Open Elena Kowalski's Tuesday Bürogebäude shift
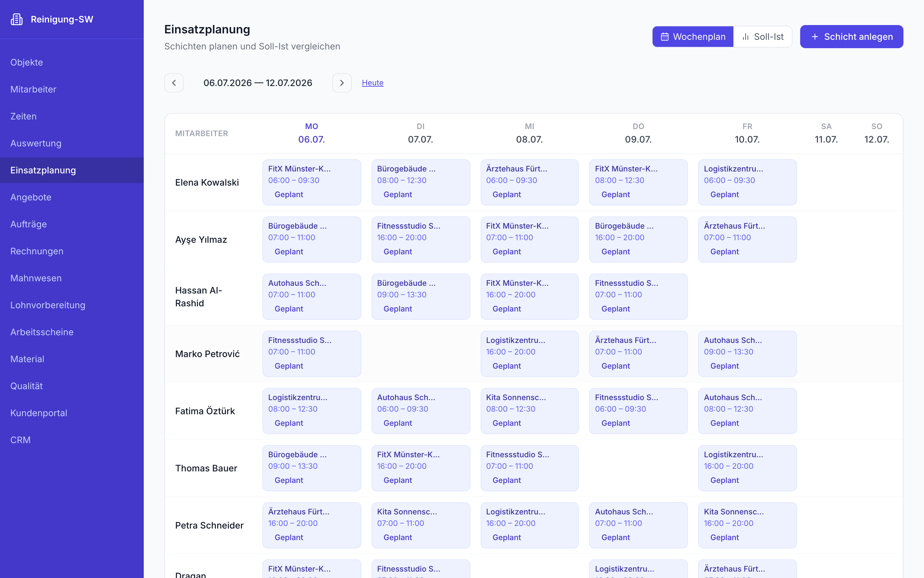Viewport: 924px width, 578px height. [420, 182]
